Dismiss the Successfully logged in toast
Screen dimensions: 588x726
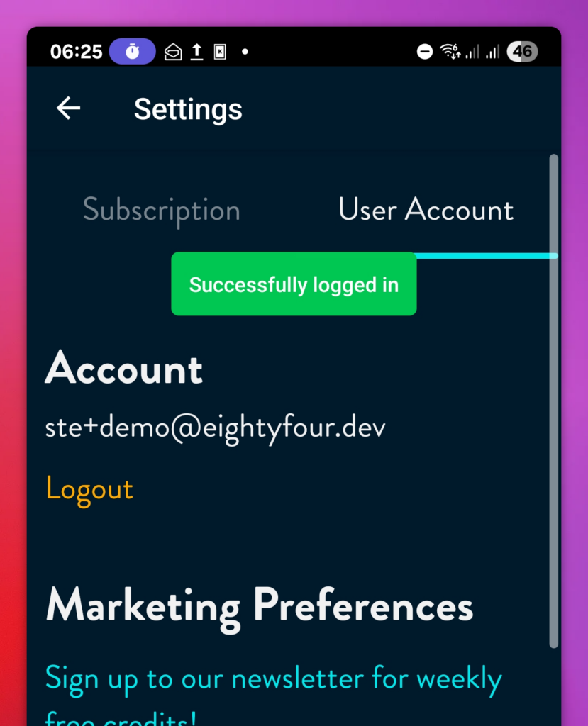294,284
